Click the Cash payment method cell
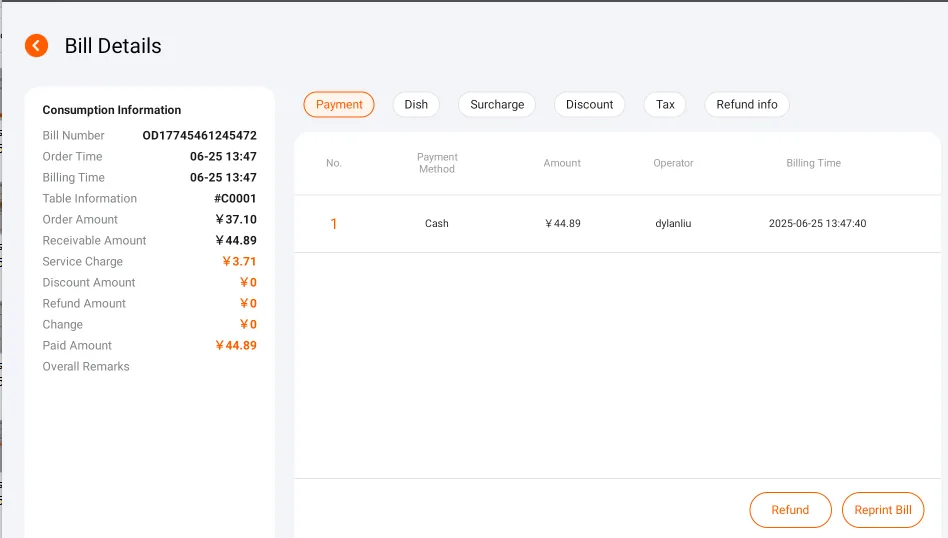Image resolution: width=948 pixels, height=538 pixels. [437, 223]
